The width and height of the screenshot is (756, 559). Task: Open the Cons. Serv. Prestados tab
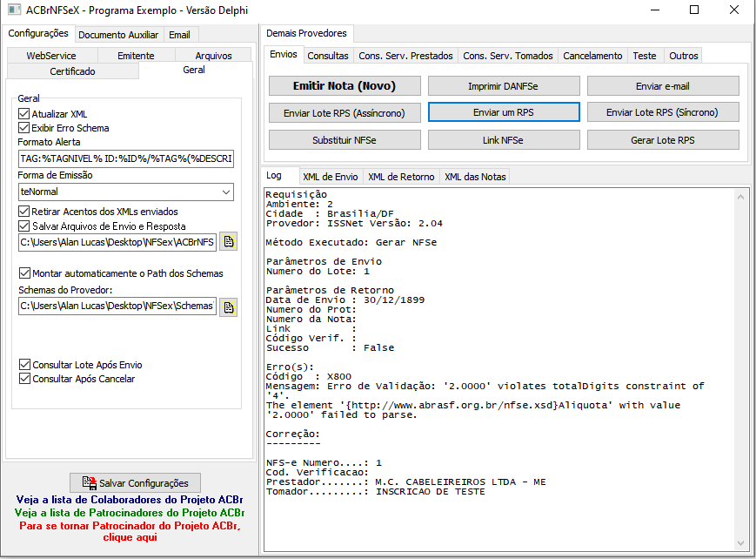click(406, 56)
